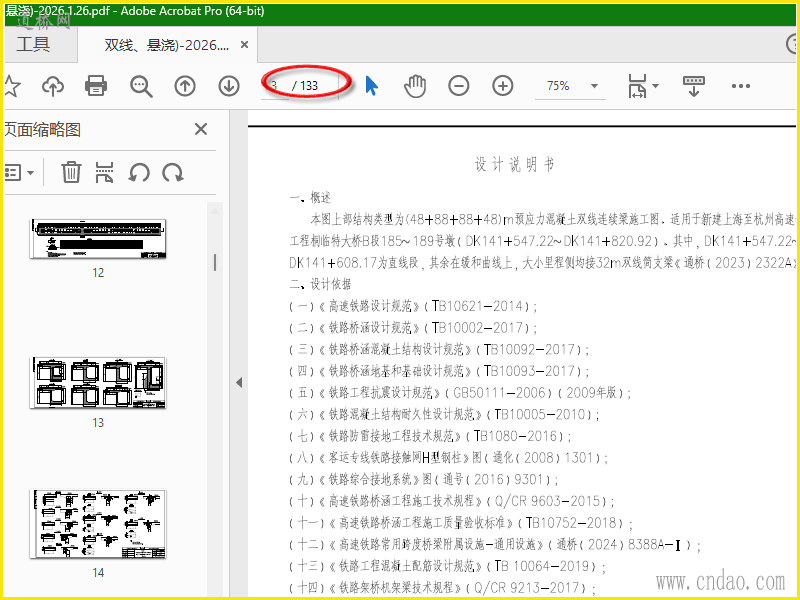This screenshot has width=800, height=600.
Task: Click the 铁路综合接地系统 通号(2016)9301 line
Action: (x=423, y=479)
